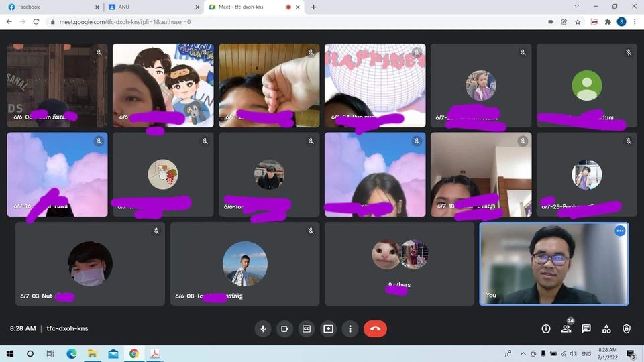This screenshot has height=362, width=644.
Task: Open Host controls shield icon
Action: point(626,328)
